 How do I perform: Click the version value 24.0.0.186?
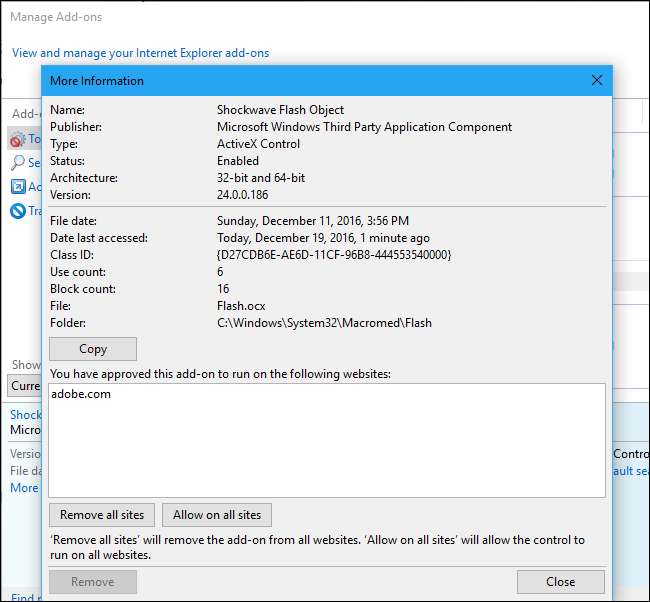tap(243, 195)
